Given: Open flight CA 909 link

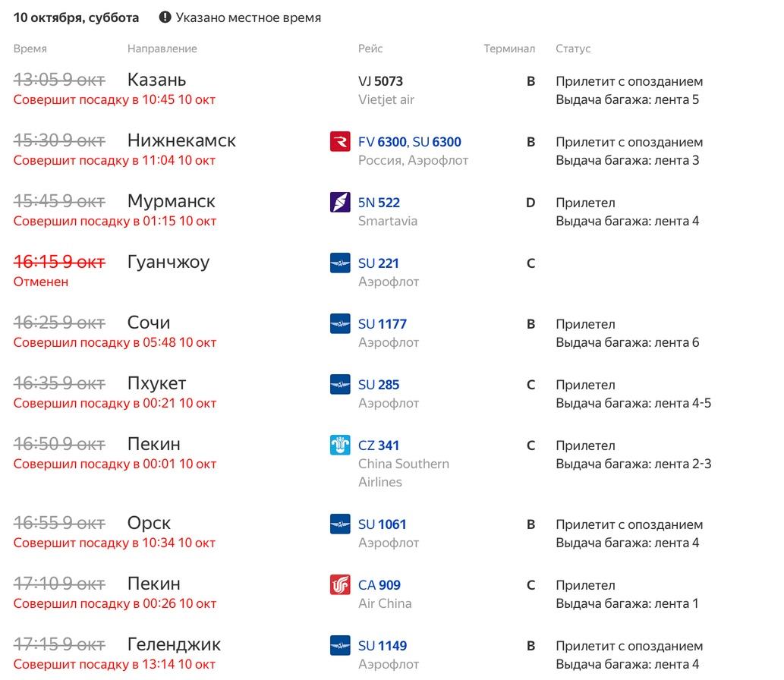Looking at the screenshot, I should tap(379, 585).
